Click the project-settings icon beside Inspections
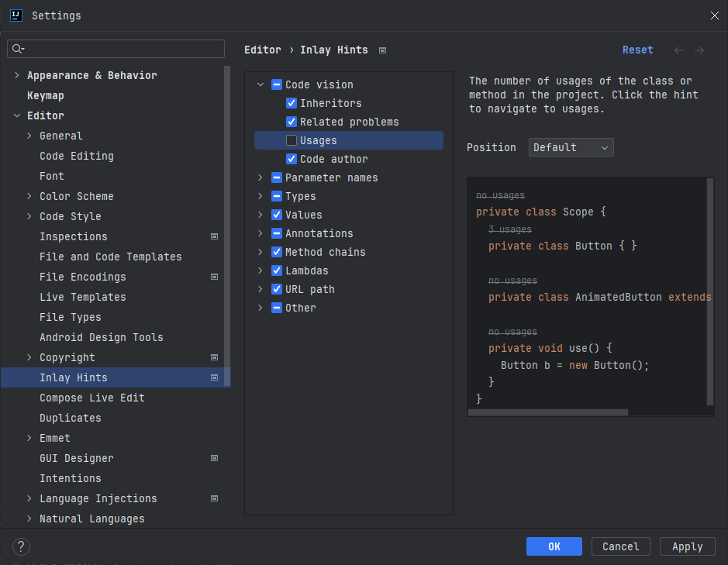Image resolution: width=728 pixels, height=565 pixels. click(215, 236)
